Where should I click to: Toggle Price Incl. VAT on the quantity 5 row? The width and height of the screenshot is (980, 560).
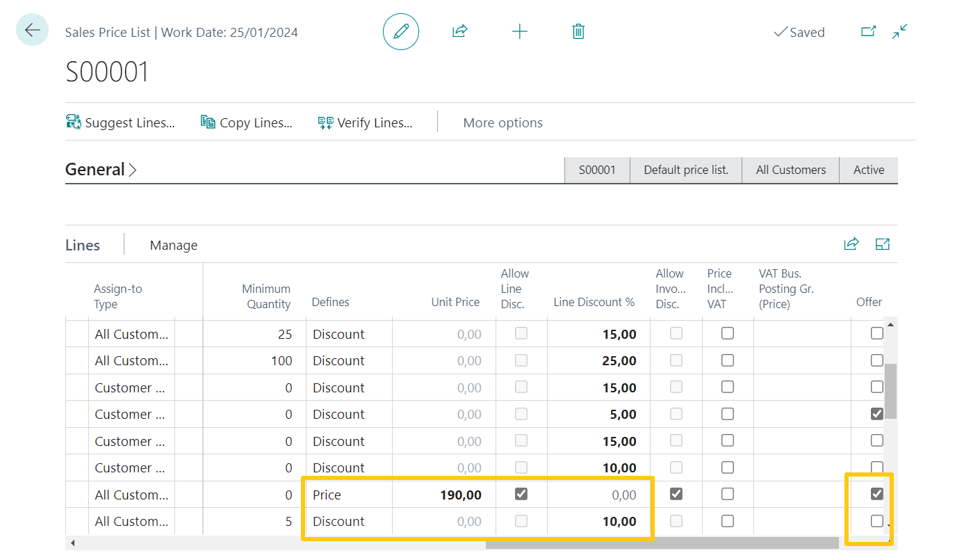(728, 521)
